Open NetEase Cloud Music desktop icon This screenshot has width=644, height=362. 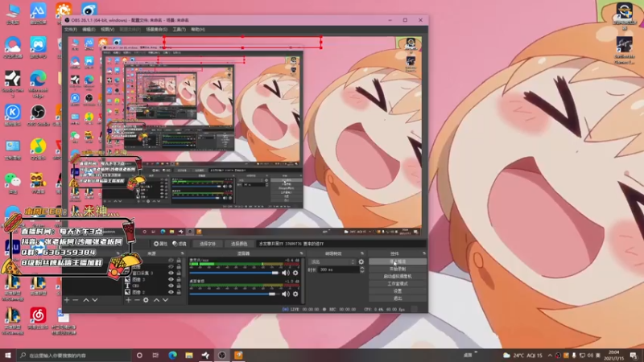click(x=38, y=319)
